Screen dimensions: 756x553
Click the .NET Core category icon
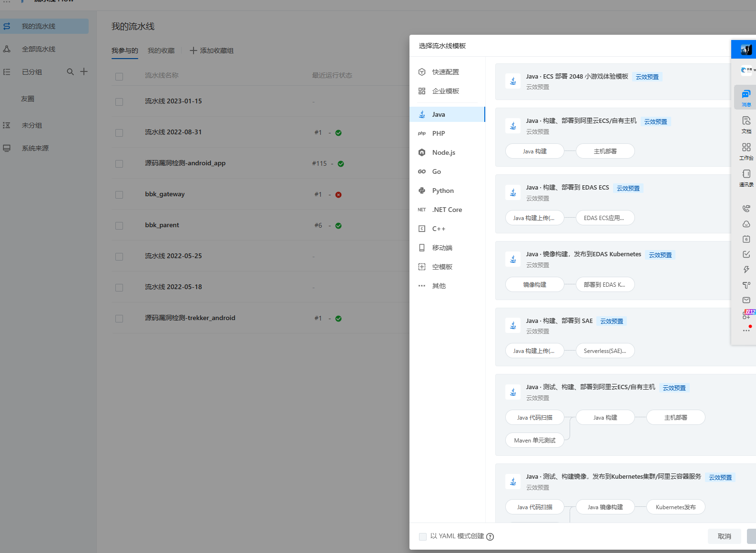tap(422, 210)
